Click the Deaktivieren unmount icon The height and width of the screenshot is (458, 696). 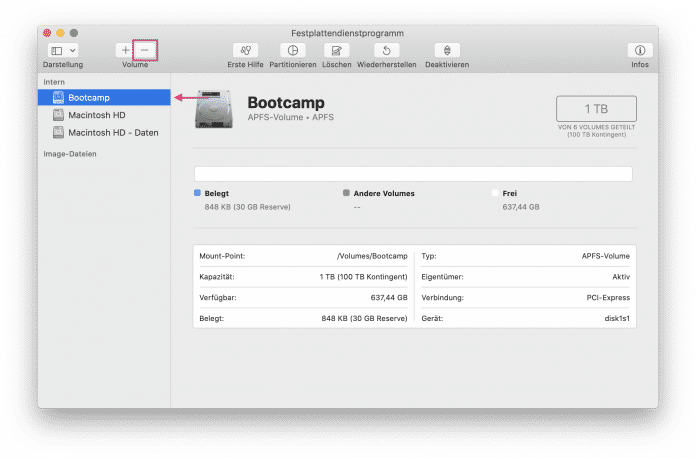click(x=447, y=50)
